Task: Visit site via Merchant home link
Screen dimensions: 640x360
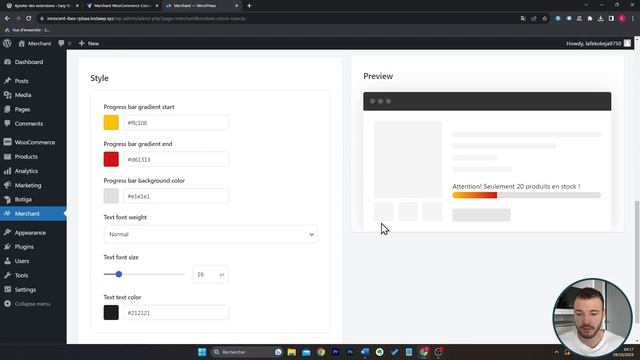Action: tap(35, 43)
